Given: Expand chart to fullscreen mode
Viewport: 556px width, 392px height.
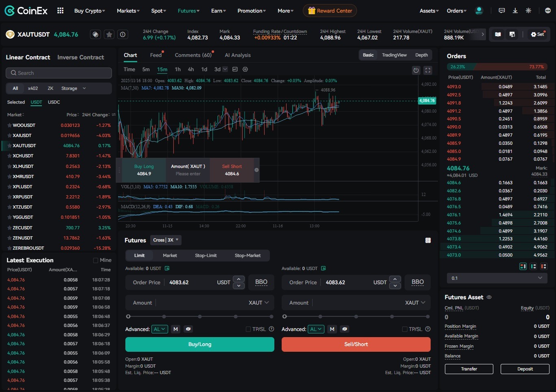Looking at the screenshot, I should pos(428,70).
